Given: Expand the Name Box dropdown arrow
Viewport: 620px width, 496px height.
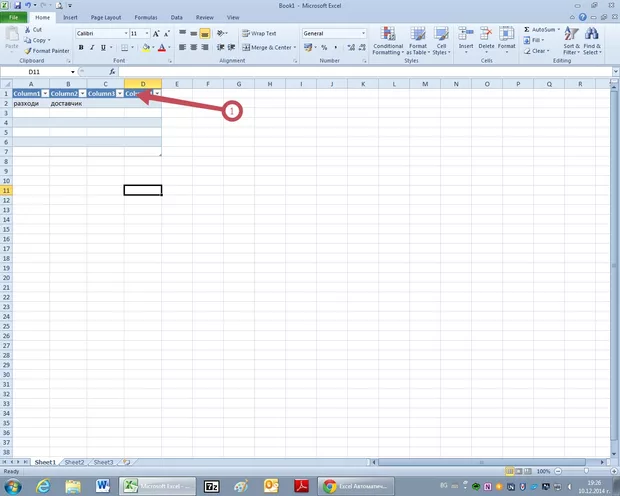Looking at the screenshot, I should 73,72.
